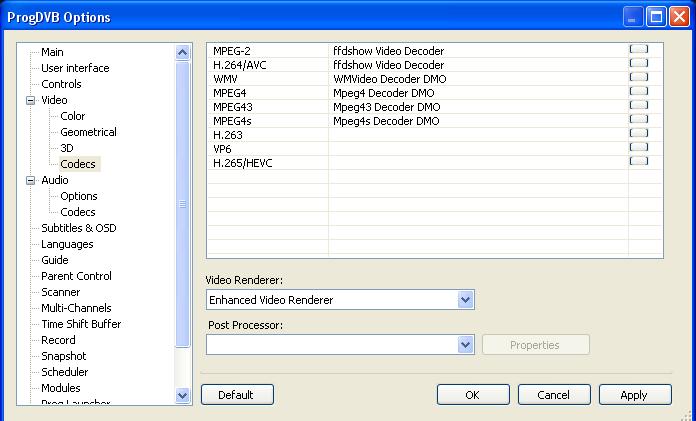Click the small button in the H.264/AVC row
Viewport: 696px width, 421px height.
coord(638,63)
